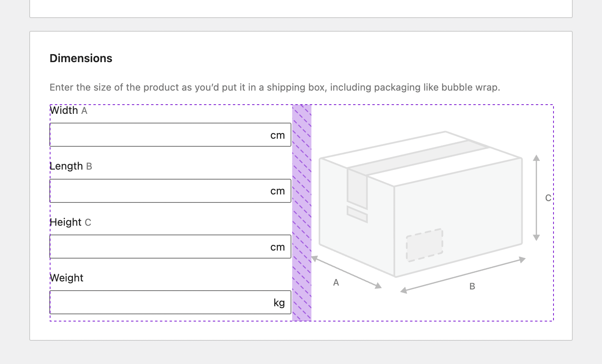Click the dashed shipping label on the box graphic
Image resolution: width=602 pixels, height=364 pixels.
424,243
